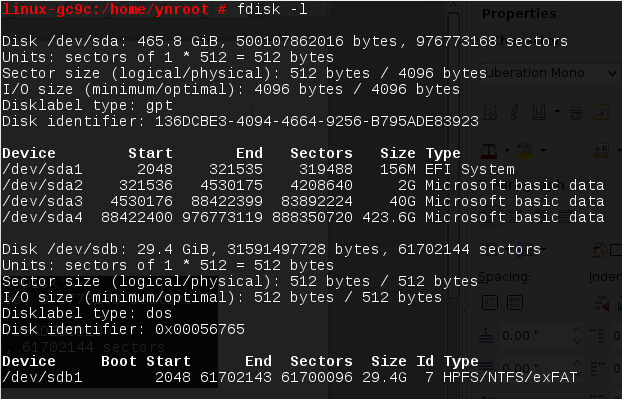Click the decrease paragraph spacing icon

point(515,303)
